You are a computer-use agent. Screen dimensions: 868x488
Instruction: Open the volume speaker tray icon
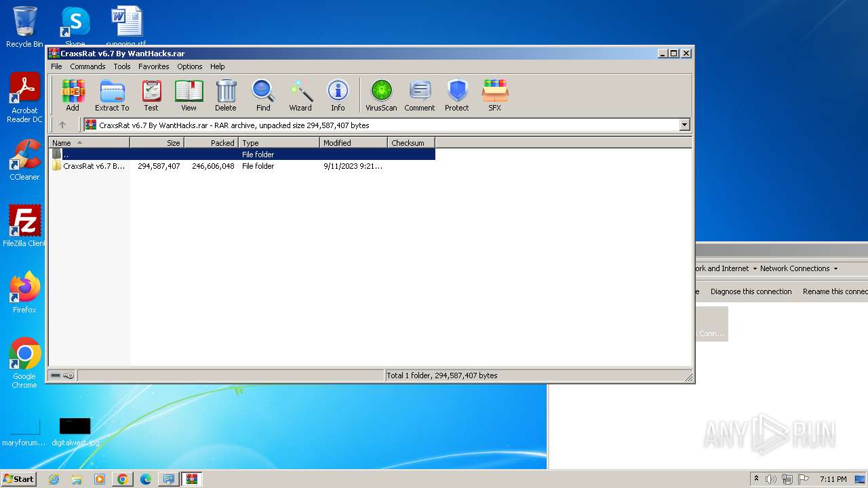click(771, 479)
